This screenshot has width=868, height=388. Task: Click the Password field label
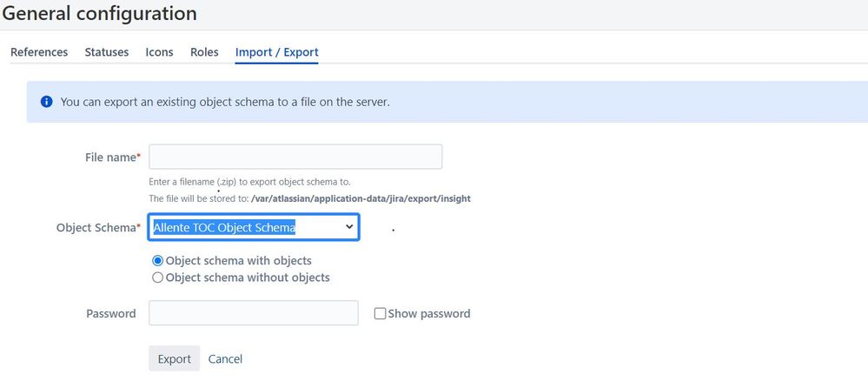110,314
